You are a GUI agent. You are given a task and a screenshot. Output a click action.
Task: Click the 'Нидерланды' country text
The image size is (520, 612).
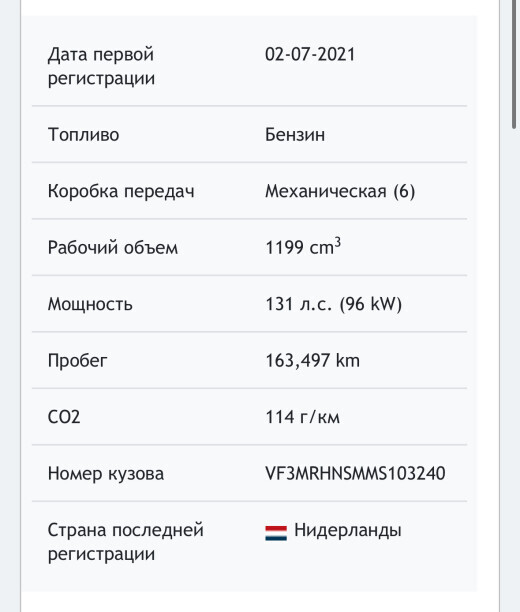[x=347, y=530]
